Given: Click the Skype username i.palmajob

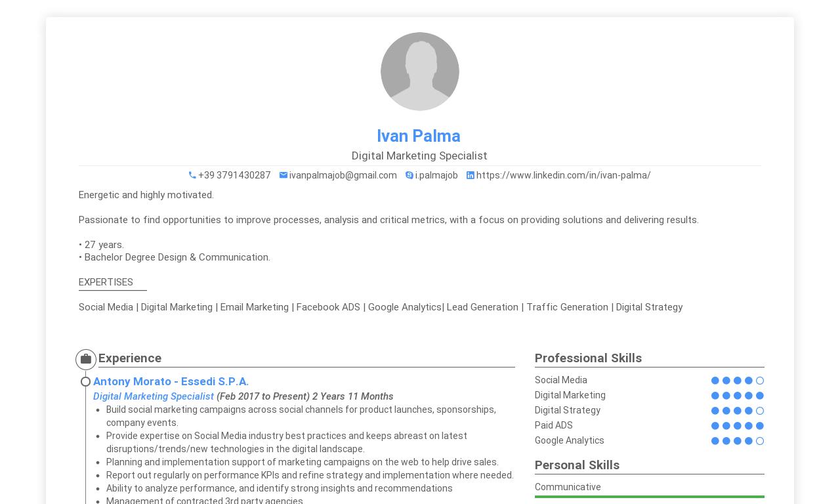Looking at the screenshot, I should point(436,175).
